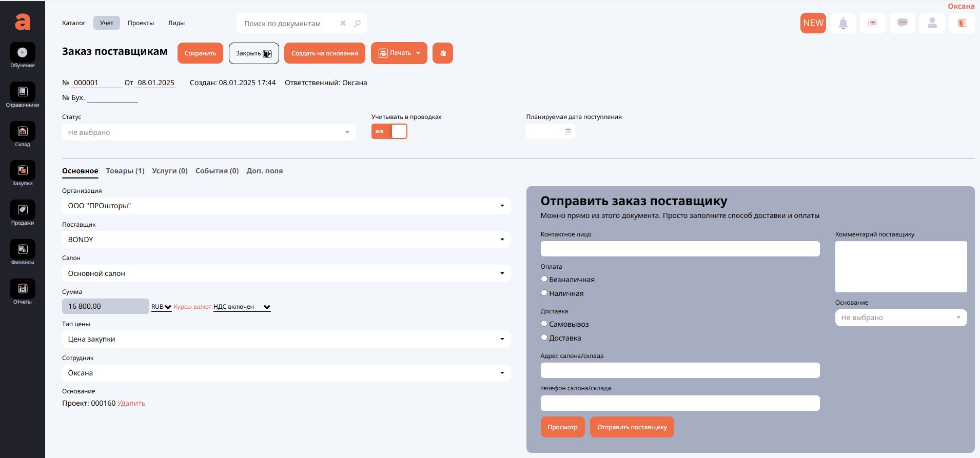Click the notifications bell icon
The width and height of the screenshot is (980, 458).
tap(843, 23)
